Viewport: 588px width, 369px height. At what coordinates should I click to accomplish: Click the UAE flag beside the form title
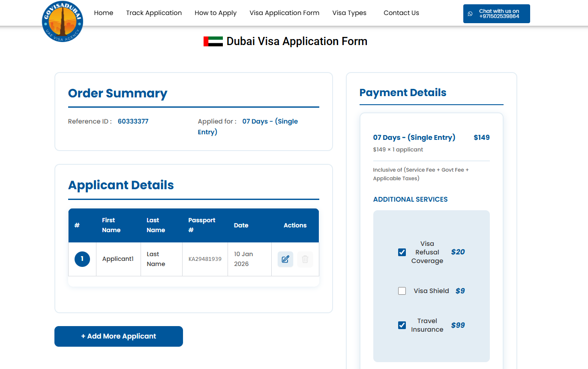tap(213, 42)
